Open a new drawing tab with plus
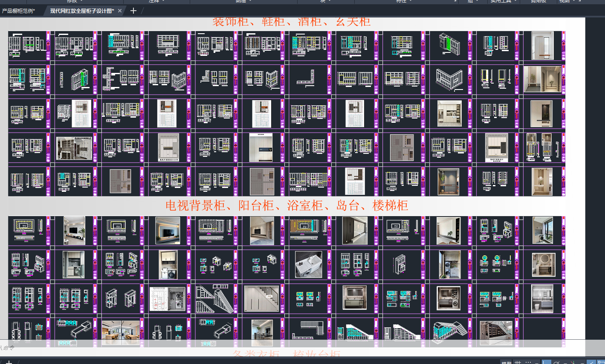This screenshot has height=364, width=605. pyautogui.click(x=133, y=11)
